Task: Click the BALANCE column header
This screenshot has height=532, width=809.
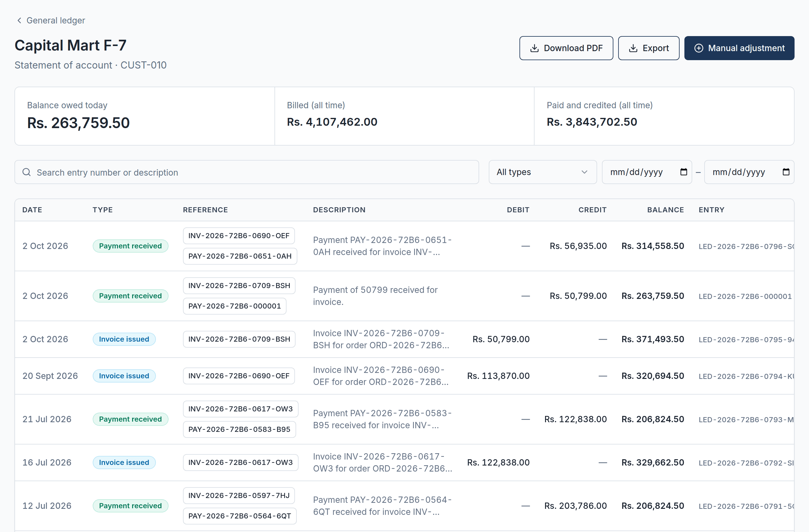Action: coord(665,210)
